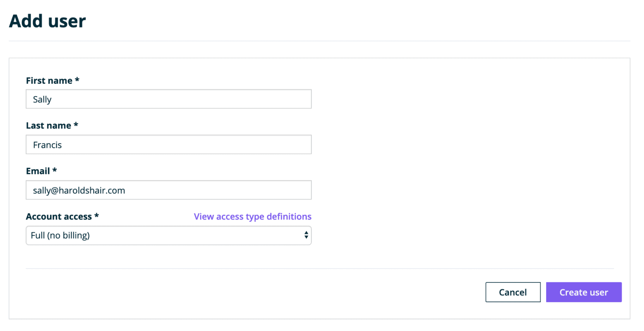Click the "Last name" label
This screenshot has width=644, height=331.
click(49, 126)
